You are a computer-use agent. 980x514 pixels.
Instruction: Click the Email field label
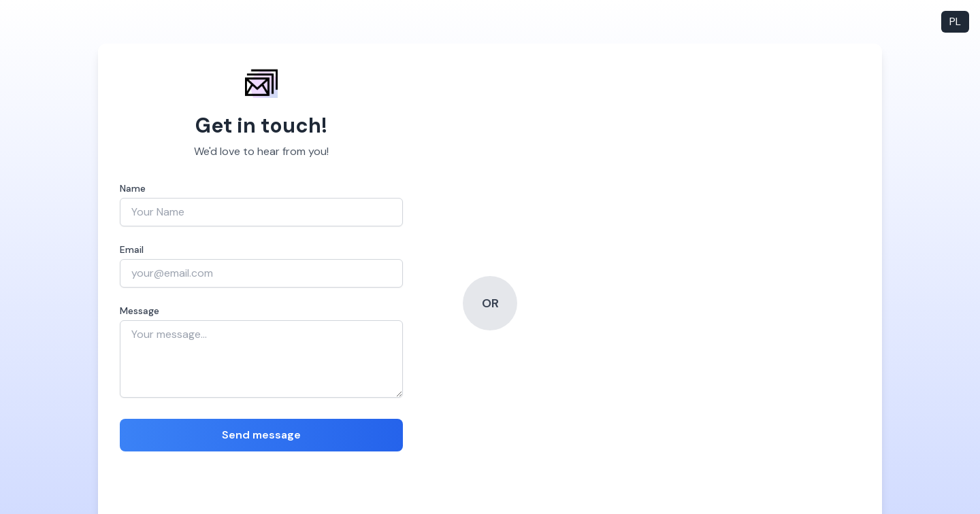[131, 250]
